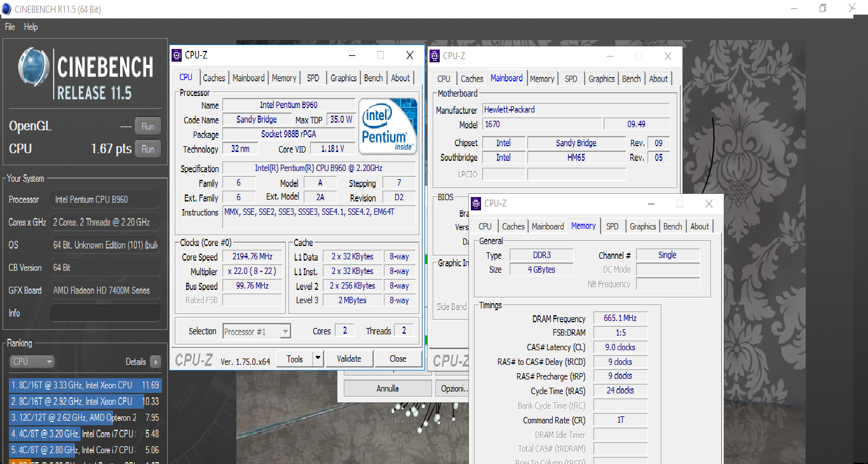Switch to Caches tab in first CPU-Z window
Viewport: 868px width, 464px height.
click(x=214, y=78)
